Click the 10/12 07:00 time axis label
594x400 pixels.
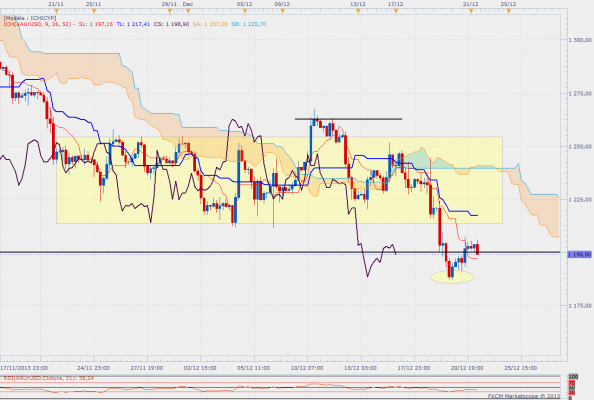click(307, 368)
